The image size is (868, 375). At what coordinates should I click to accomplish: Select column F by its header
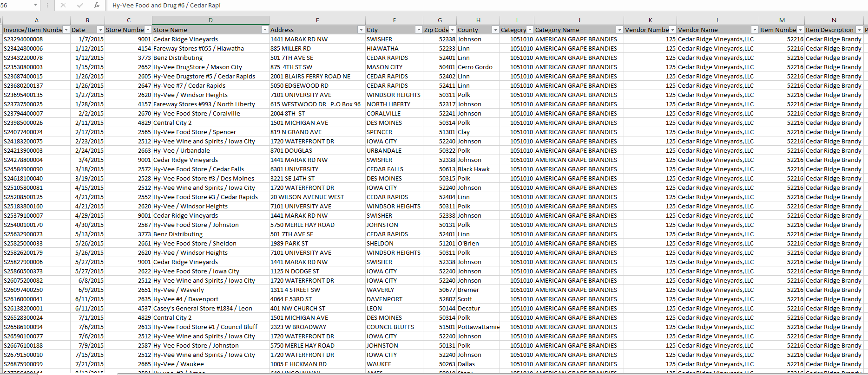coord(395,20)
